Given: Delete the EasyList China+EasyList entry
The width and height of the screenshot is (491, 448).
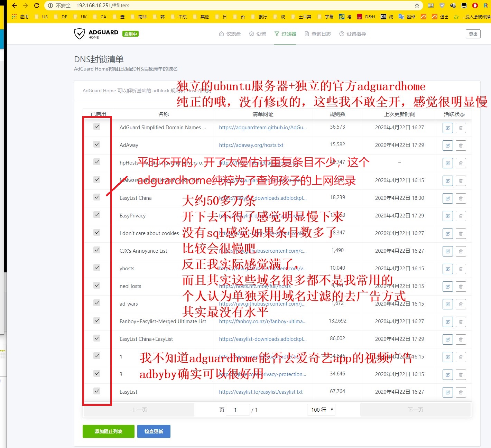Looking at the screenshot, I should pyautogui.click(x=461, y=339).
